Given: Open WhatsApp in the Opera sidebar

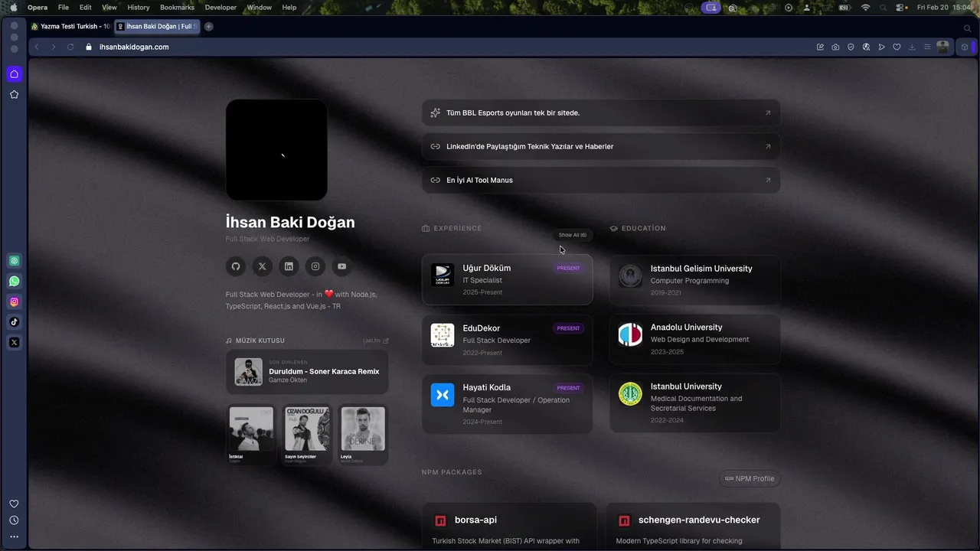Looking at the screenshot, I should coord(14,282).
